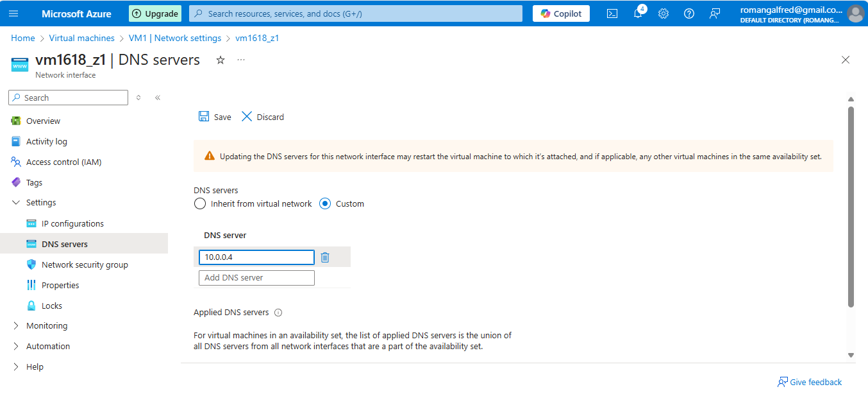Navigate to Virtual machines via breadcrumb
Screen dimensions: 868x405
point(81,38)
